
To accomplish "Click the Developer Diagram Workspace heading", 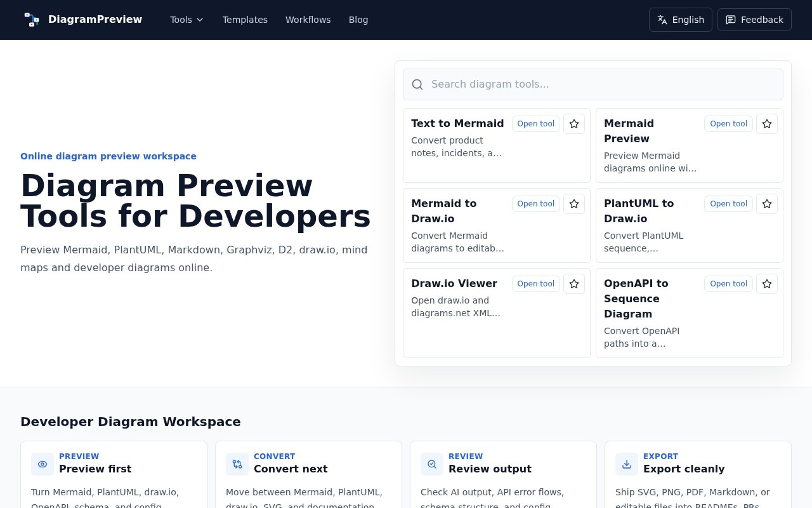I will [x=131, y=422].
